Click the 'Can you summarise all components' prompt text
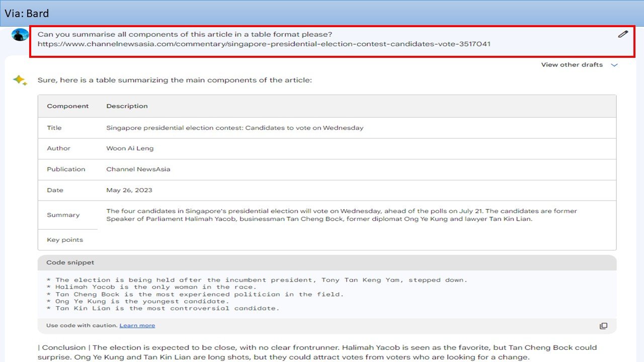 pyautogui.click(x=185, y=34)
